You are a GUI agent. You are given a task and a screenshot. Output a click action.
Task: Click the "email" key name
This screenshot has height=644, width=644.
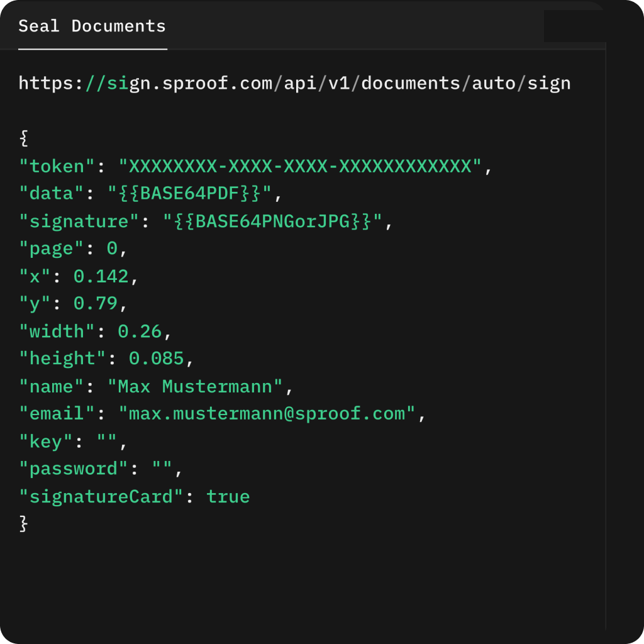pos(57,414)
